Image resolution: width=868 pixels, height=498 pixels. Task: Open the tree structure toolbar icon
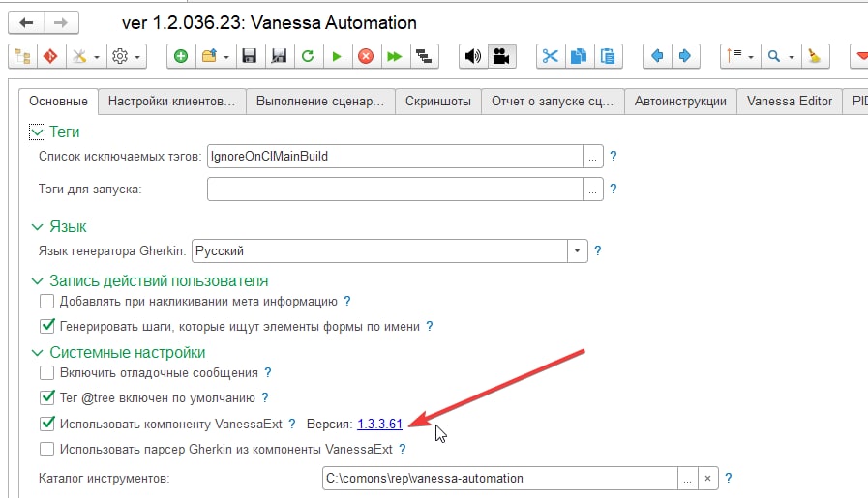click(22, 56)
